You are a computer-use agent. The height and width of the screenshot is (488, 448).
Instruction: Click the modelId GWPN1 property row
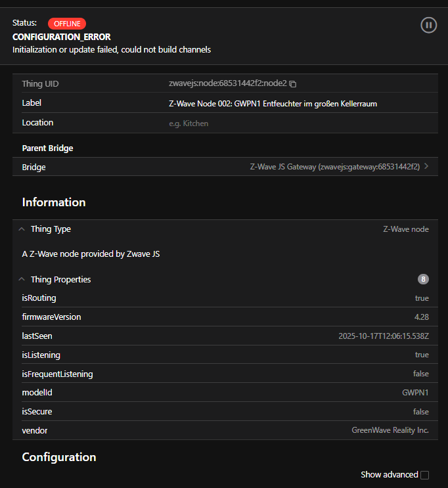click(225, 393)
